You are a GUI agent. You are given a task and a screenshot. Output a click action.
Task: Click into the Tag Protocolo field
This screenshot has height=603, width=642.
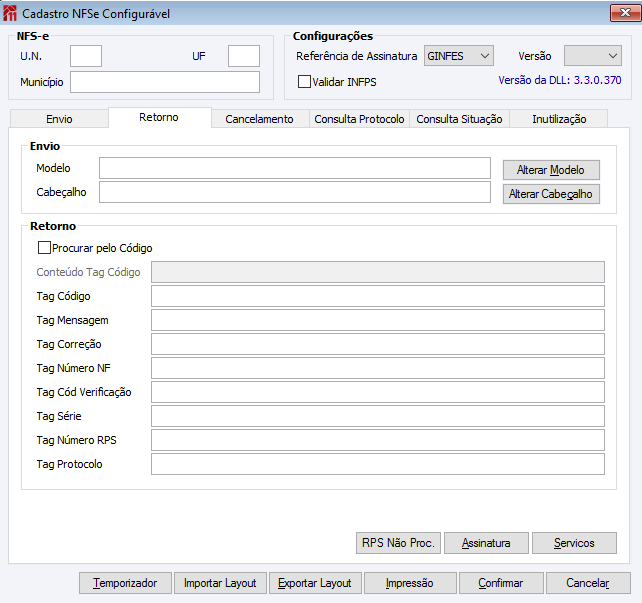tap(378, 464)
